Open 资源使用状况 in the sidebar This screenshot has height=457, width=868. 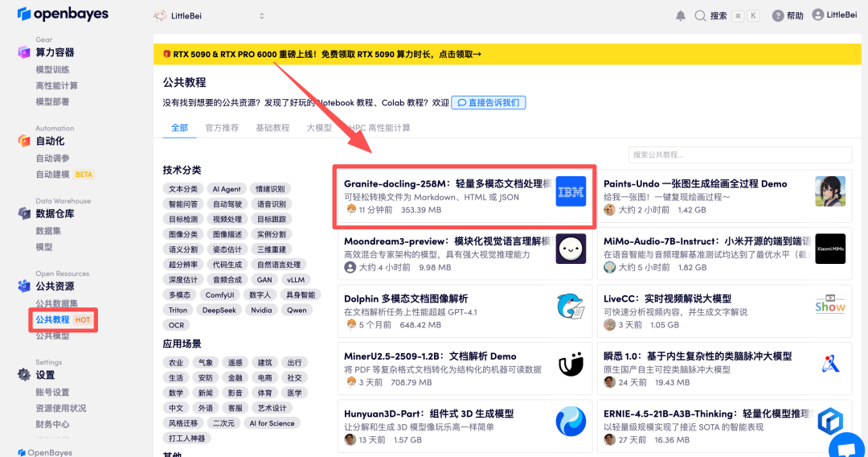coord(61,408)
